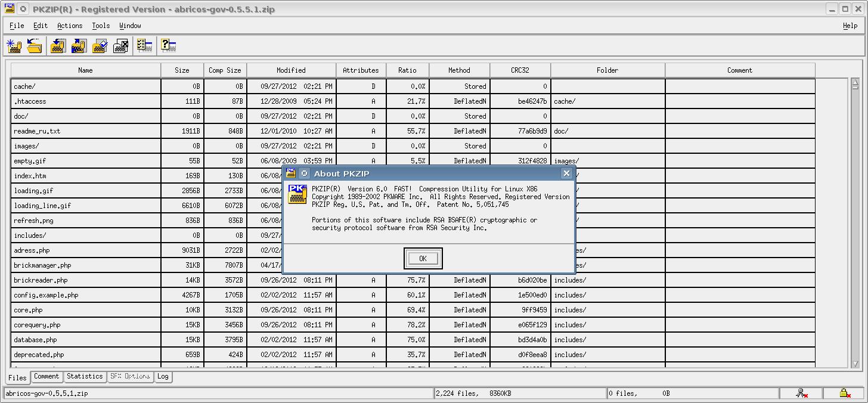The width and height of the screenshot is (868, 403).
Task: Click the Open archive folder icon
Action: [x=35, y=46]
